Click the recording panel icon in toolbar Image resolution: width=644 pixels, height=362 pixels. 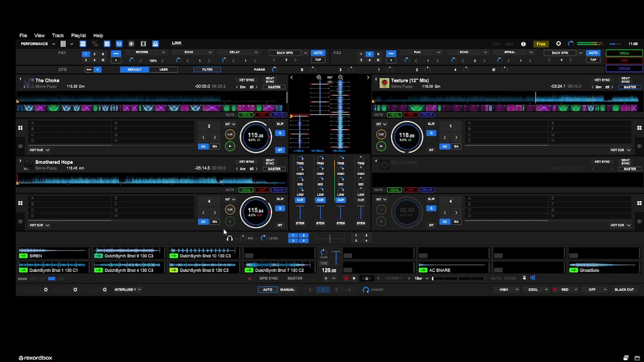click(x=131, y=44)
